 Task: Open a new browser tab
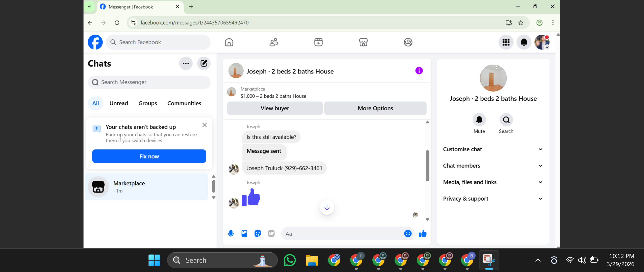point(191,6)
